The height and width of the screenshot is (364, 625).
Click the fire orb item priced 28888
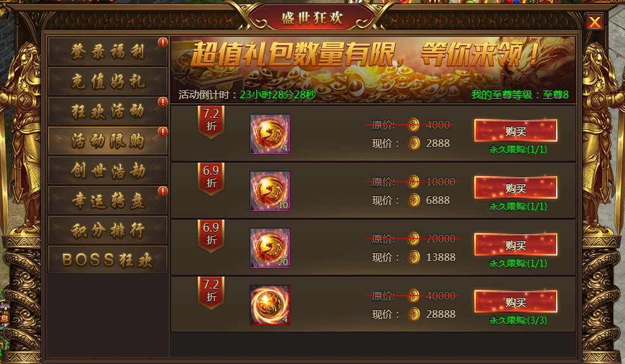pyautogui.click(x=270, y=304)
